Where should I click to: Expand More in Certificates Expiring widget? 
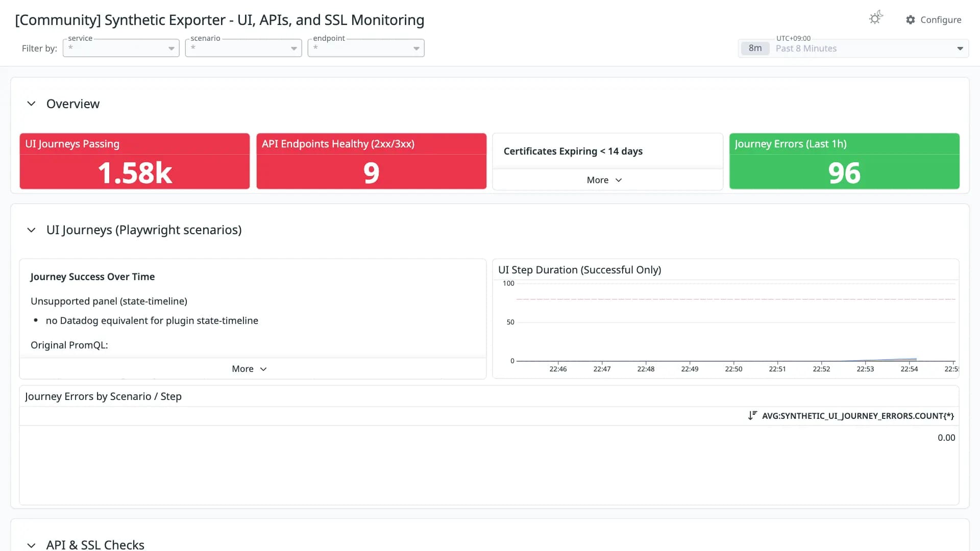604,180
